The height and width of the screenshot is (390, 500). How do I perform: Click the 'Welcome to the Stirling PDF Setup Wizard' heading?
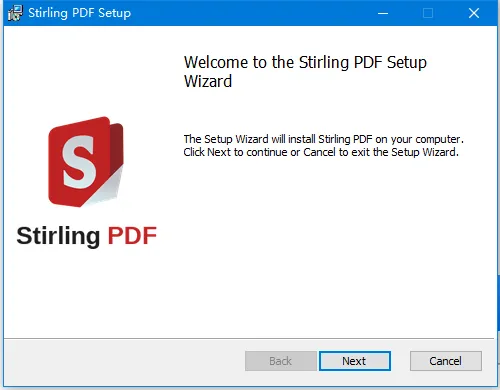[x=305, y=72]
